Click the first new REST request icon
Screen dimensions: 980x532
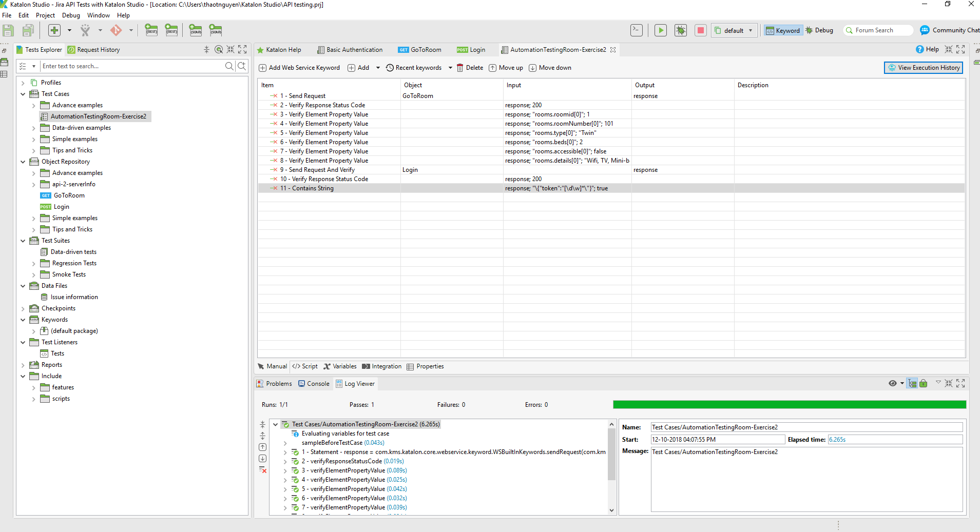[151, 30]
